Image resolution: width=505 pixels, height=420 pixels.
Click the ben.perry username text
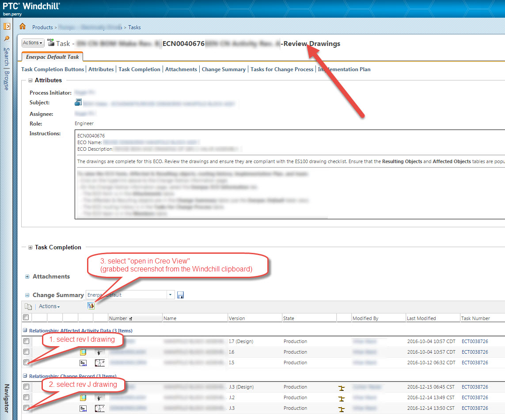pyautogui.click(x=12, y=14)
